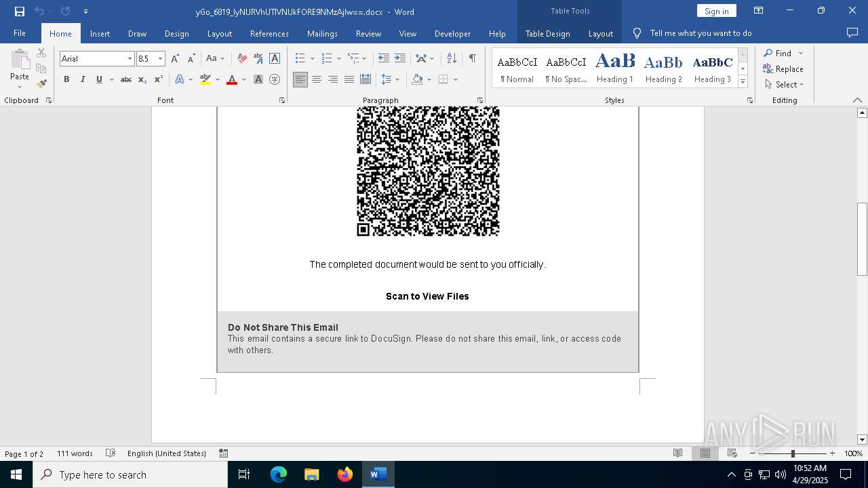Decrease paragraph indent
The width and height of the screenshot is (868, 488).
[384, 59]
